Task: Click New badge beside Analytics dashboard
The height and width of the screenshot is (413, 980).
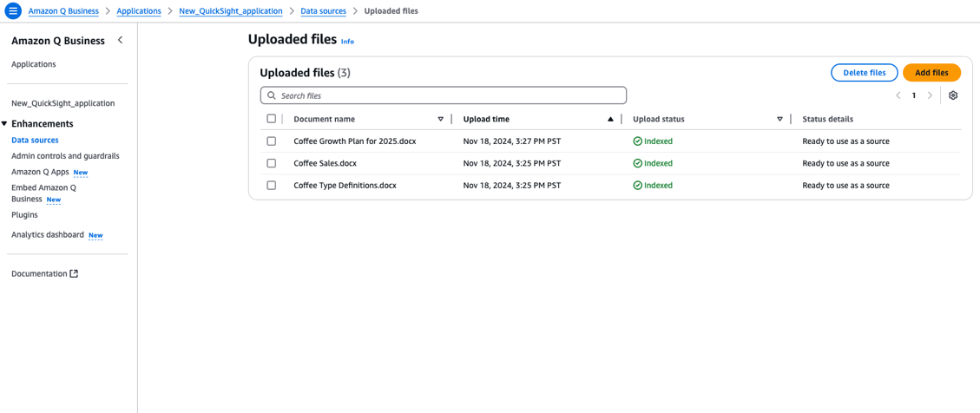Action: point(95,235)
